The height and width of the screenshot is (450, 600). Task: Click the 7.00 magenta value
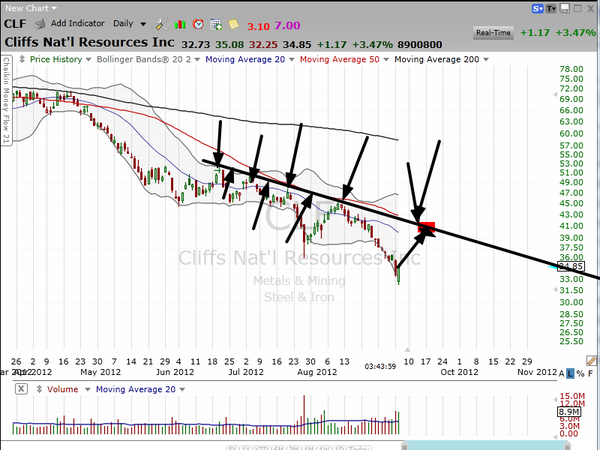click(287, 26)
